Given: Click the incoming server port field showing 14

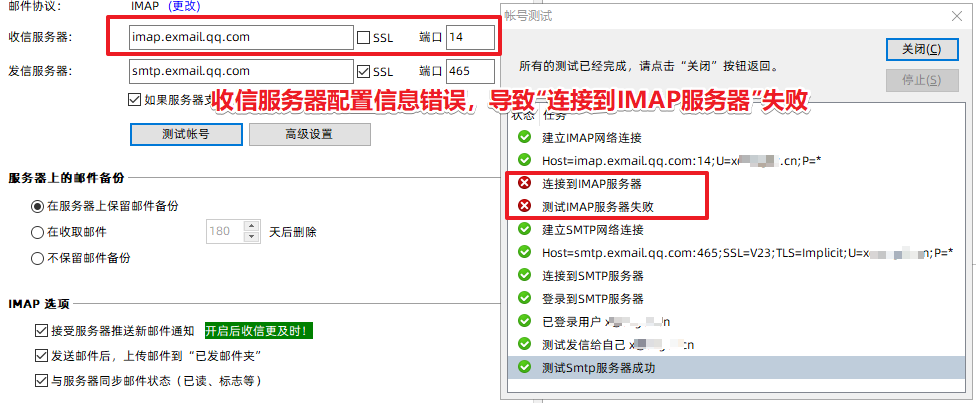Looking at the screenshot, I should (471, 37).
